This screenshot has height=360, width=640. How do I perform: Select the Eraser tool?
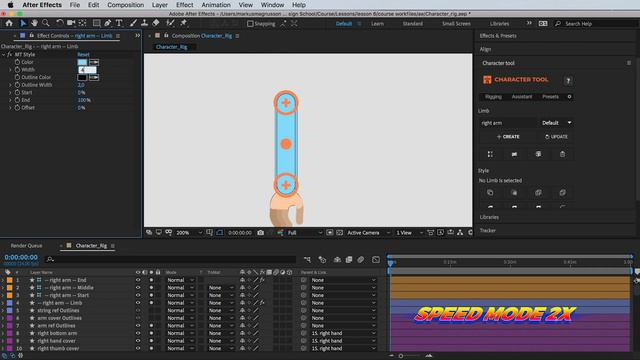156,23
